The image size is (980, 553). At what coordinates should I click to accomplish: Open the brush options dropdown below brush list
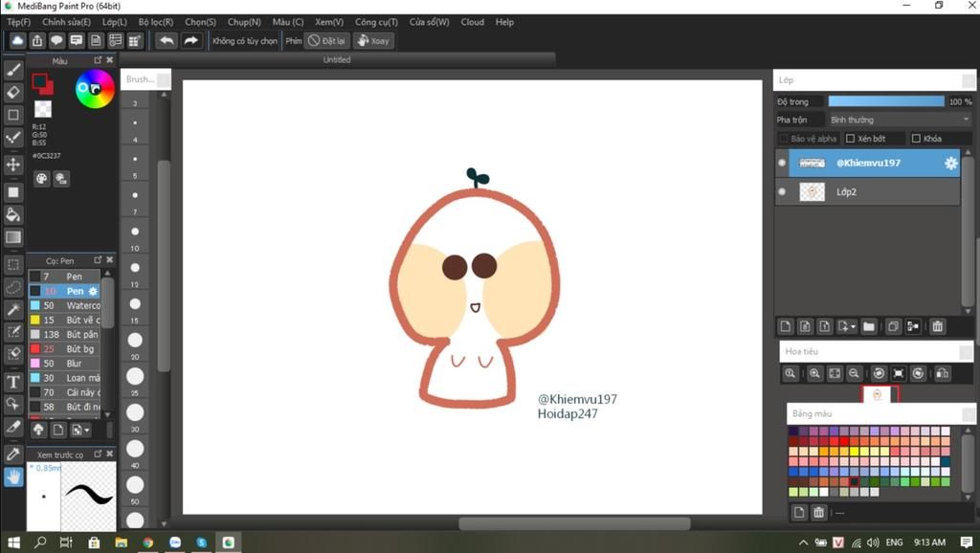pos(81,430)
